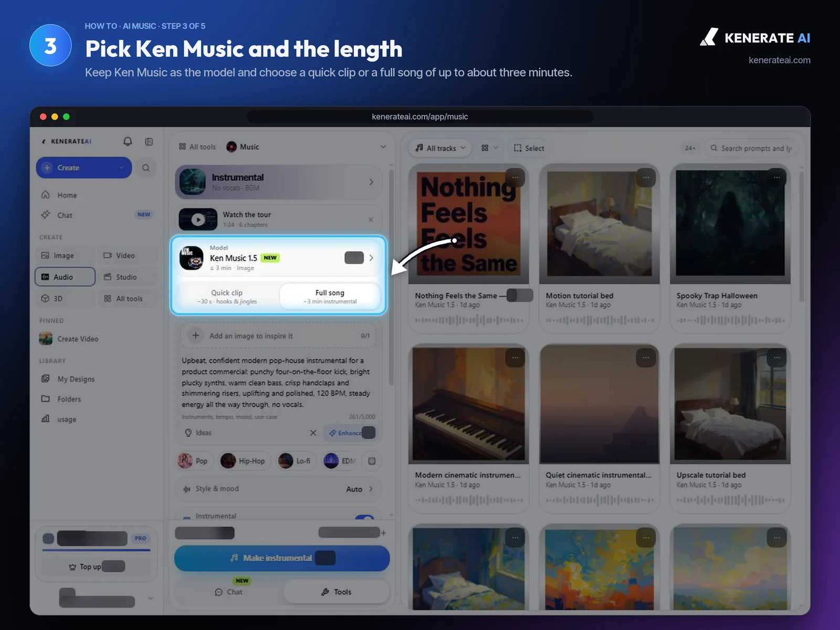Open All tools in sidebar grid

pyautogui.click(x=126, y=298)
